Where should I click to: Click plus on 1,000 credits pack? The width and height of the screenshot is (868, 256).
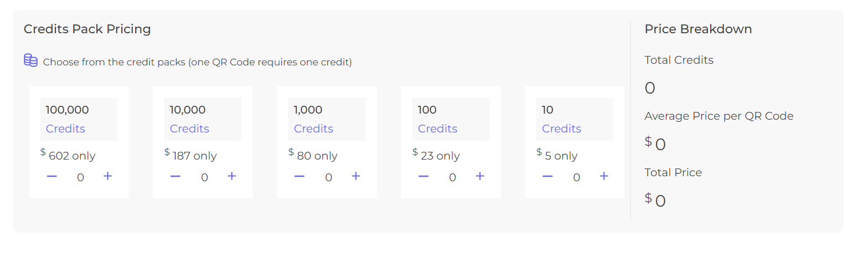[356, 176]
